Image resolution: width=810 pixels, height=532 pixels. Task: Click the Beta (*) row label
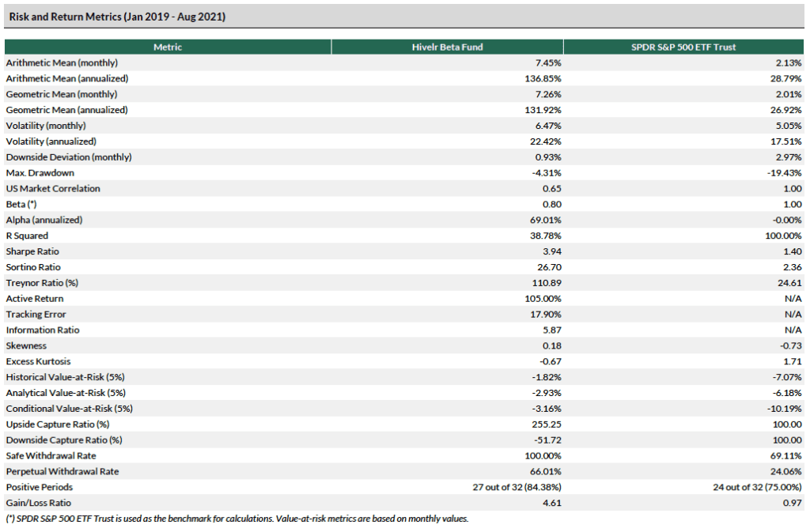click(x=21, y=204)
